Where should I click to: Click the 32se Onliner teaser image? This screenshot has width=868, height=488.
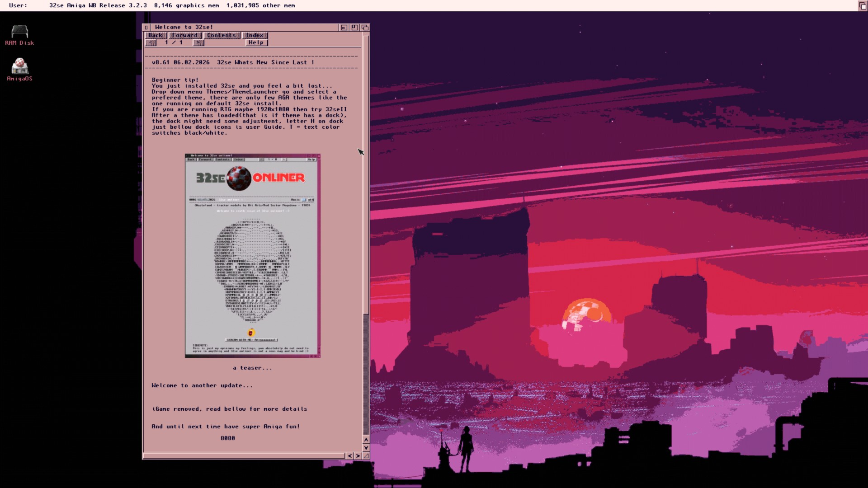252,256
